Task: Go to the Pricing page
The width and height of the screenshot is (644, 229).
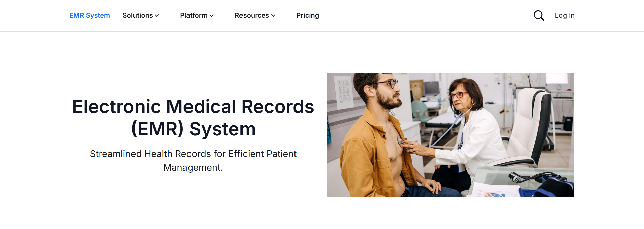Action: point(308,15)
